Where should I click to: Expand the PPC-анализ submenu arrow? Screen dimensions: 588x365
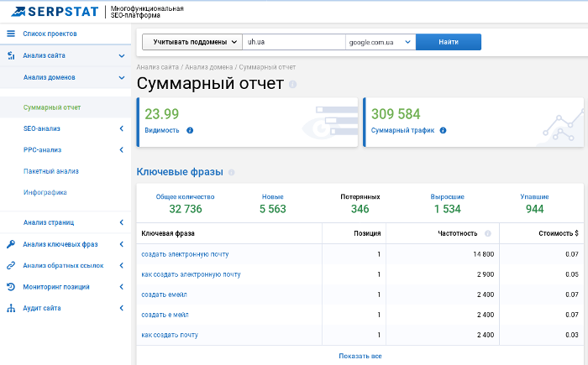[x=122, y=150]
